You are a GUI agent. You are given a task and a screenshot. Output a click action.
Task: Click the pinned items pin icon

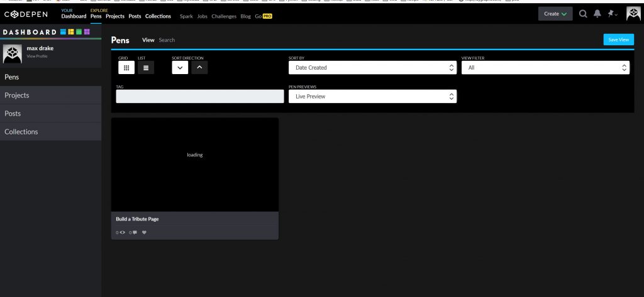click(611, 14)
